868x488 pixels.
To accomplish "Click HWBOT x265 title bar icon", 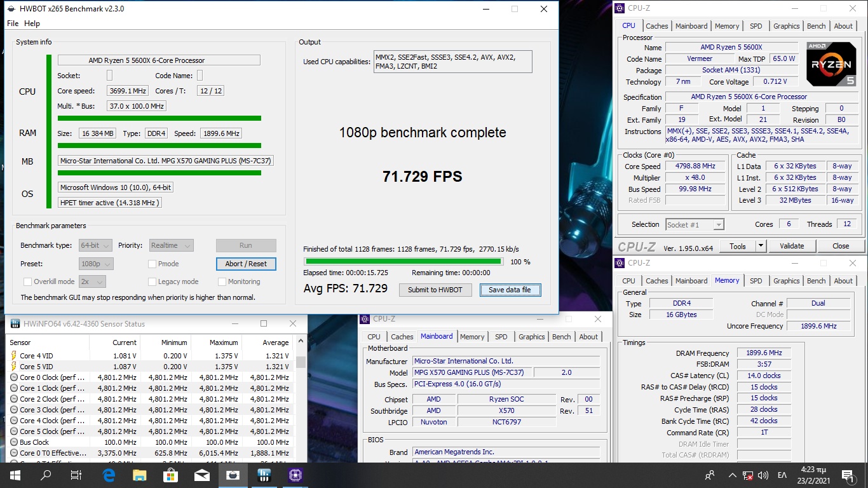I will [11, 10].
